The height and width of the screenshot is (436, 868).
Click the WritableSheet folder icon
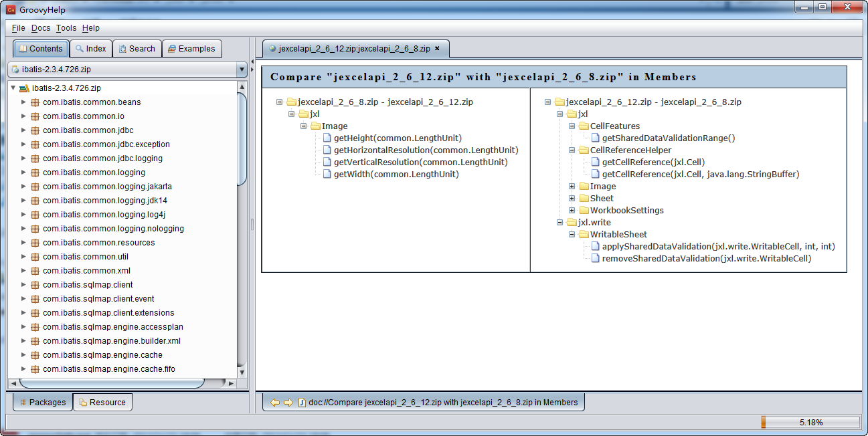tap(584, 235)
